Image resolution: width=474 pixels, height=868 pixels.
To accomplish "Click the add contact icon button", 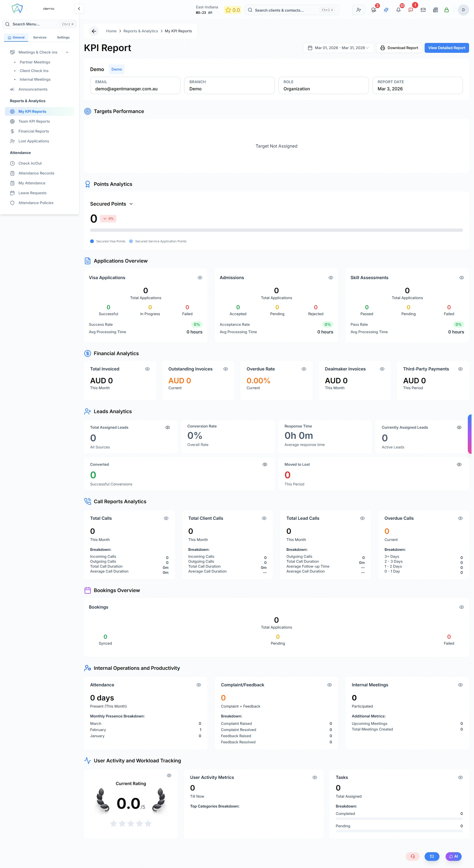I will [x=359, y=10].
